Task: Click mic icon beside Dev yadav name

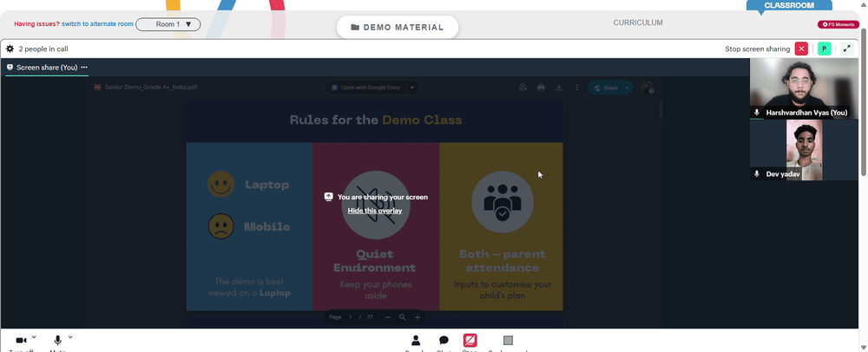Action: click(757, 173)
